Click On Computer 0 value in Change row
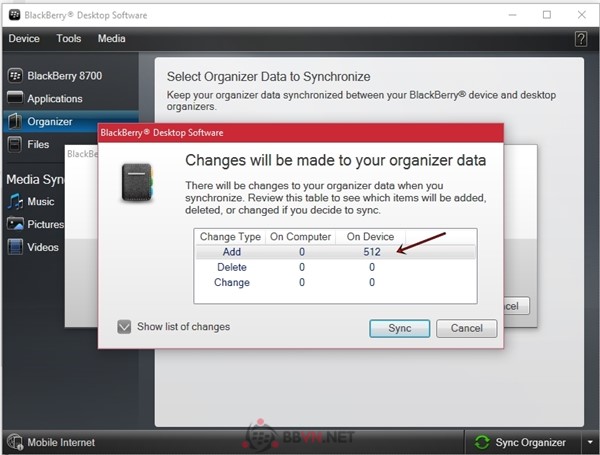The height and width of the screenshot is (455, 600). 302,282
